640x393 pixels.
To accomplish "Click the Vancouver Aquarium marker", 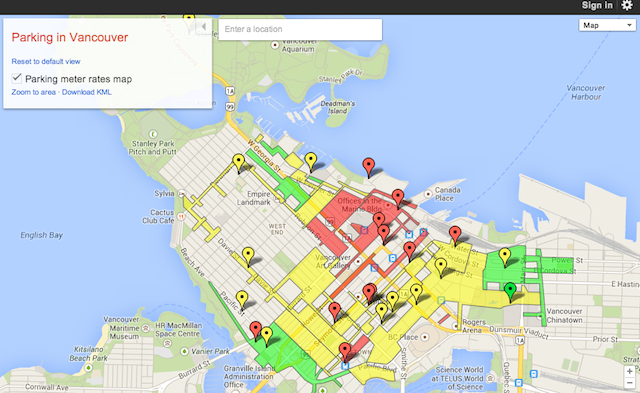I will coord(276,44).
